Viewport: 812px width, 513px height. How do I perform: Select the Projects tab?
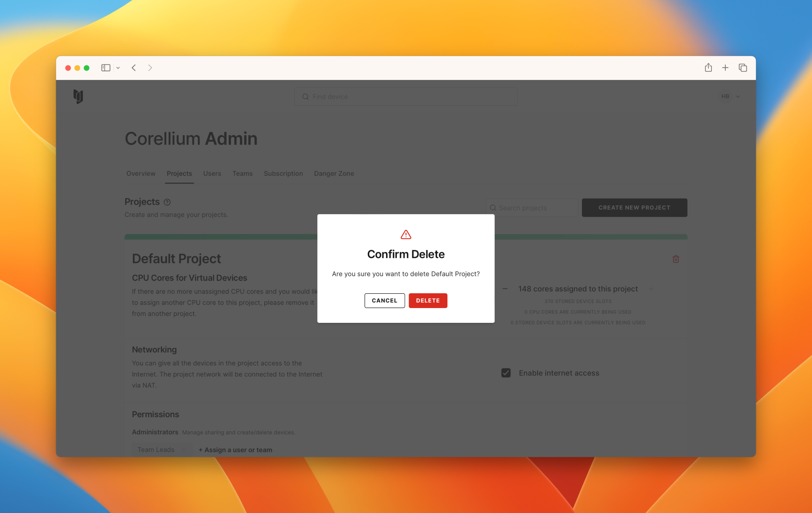click(178, 173)
